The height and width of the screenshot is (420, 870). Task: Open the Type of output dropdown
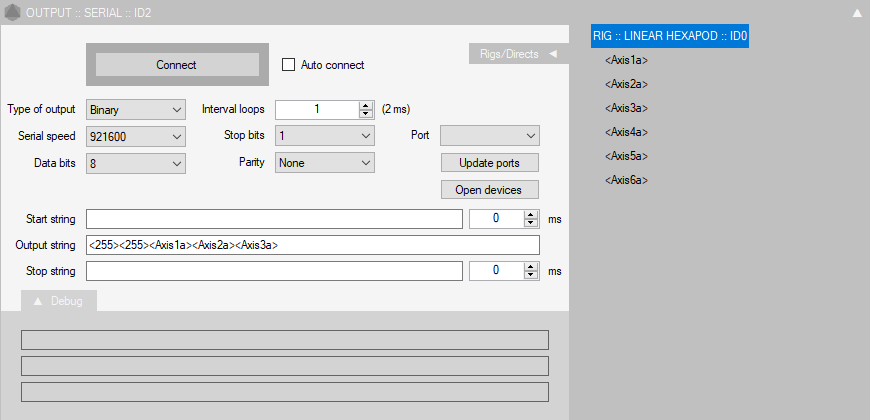click(136, 109)
